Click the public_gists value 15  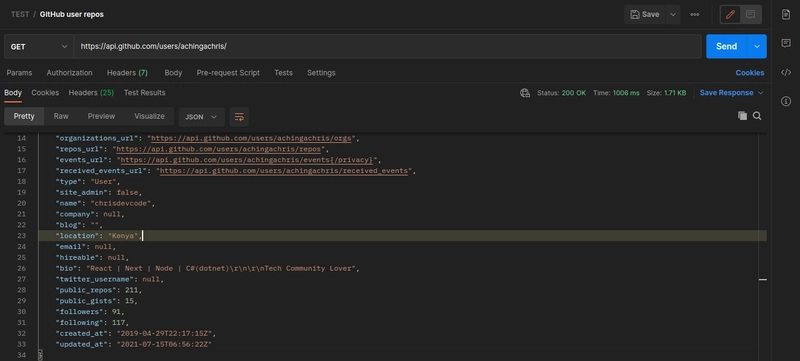tap(129, 301)
